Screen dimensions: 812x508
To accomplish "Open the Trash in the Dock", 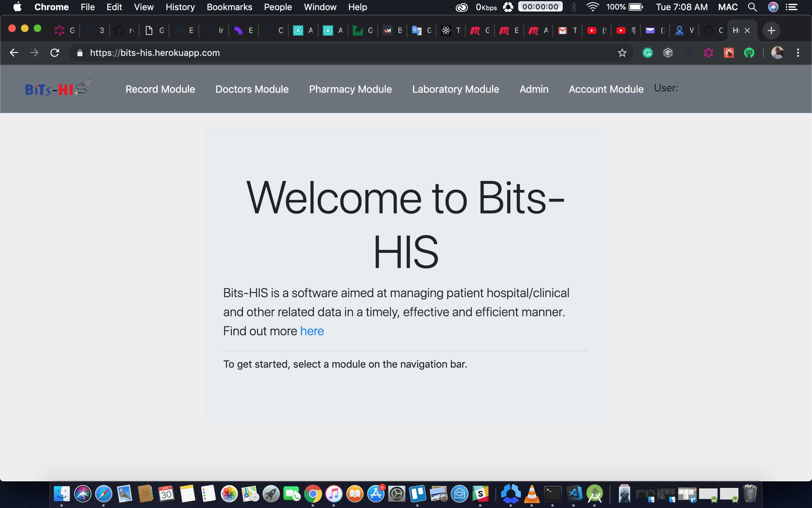I will (x=750, y=493).
